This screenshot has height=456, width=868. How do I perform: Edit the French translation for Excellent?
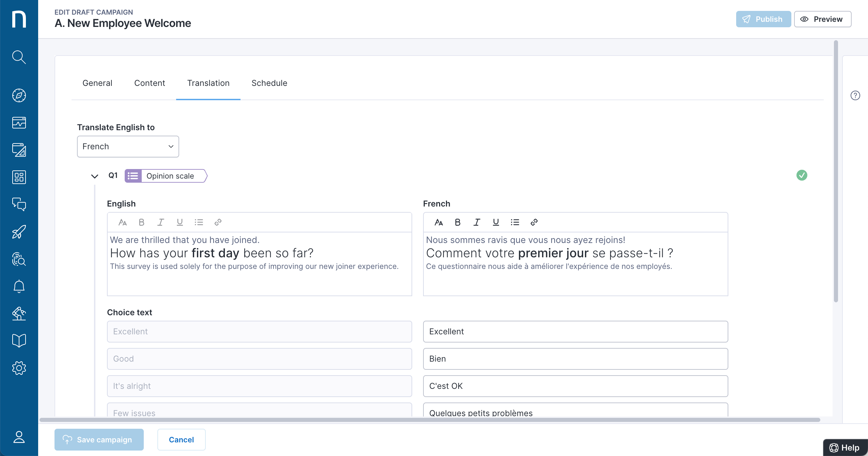(x=575, y=331)
